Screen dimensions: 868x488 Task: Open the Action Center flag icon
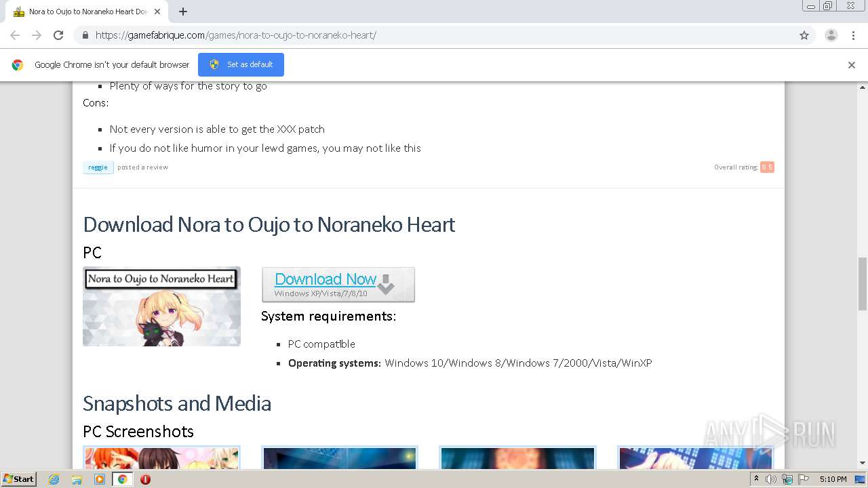click(804, 479)
